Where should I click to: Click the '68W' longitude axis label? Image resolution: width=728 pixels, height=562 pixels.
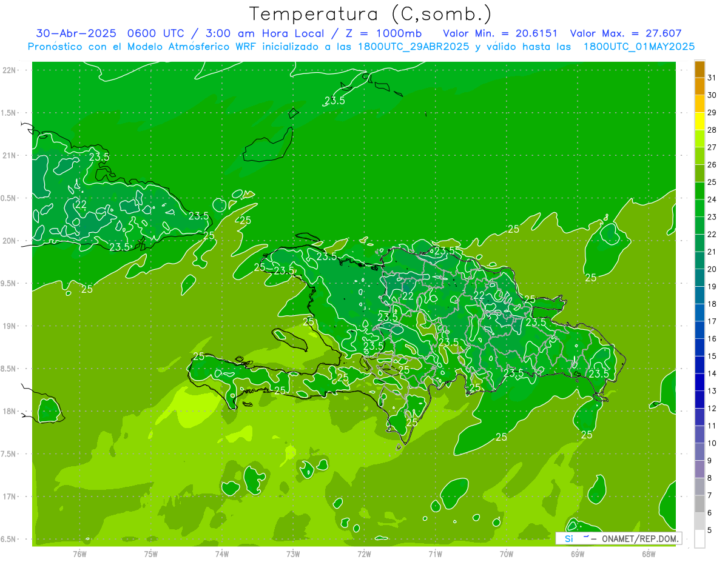(x=649, y=554)
